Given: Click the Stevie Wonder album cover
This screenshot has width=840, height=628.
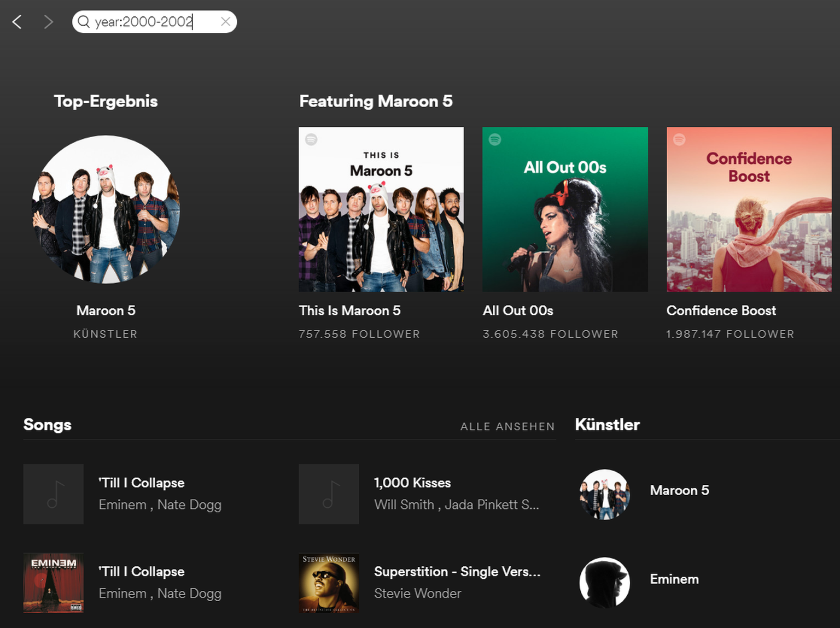Looking at the screenshot, I should [329, 583].
